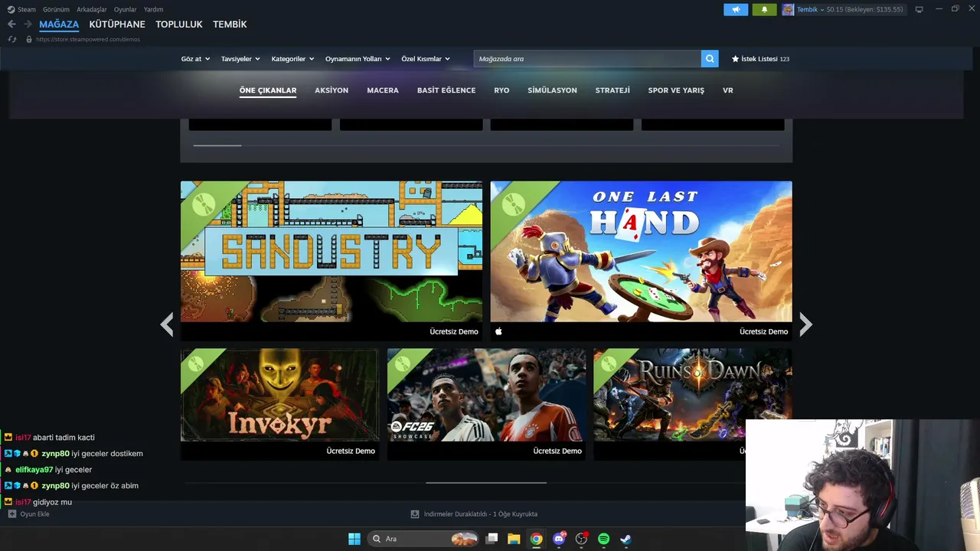Open File Explorer from the taskbar
The image size is (980, 551).
(514, 539)
